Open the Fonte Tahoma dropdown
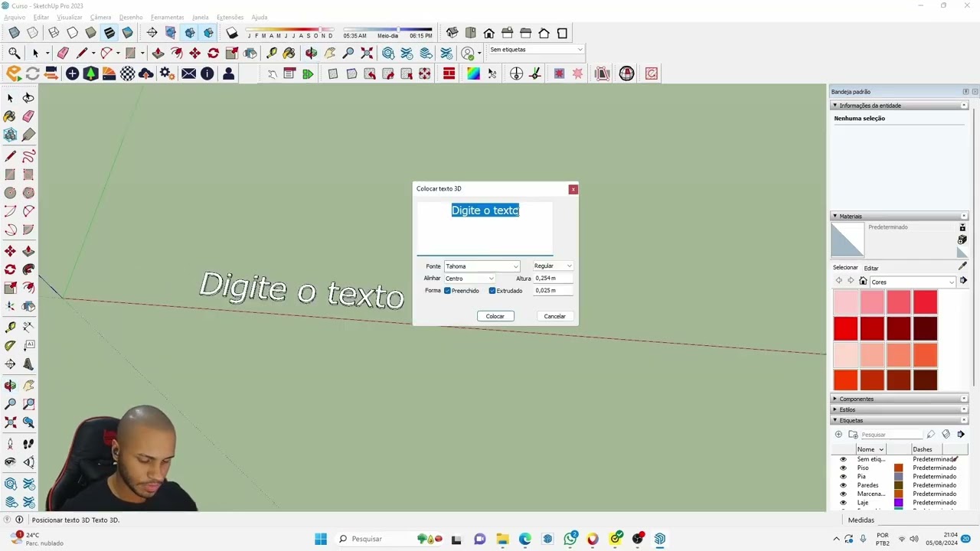Viewport: 980px width, 551px height. tap(482, 266)
